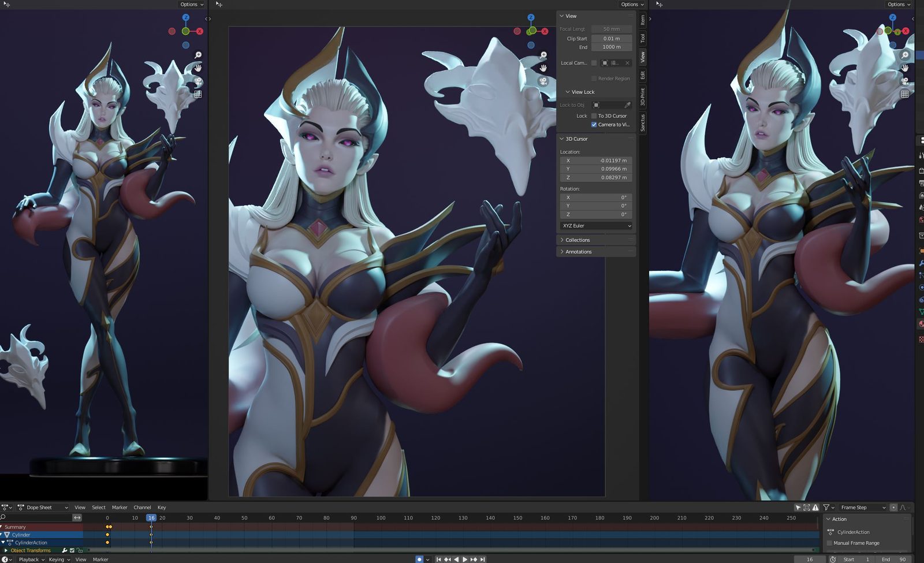Expand the Collections panel
Viewport: 924px width, 563px height.
pos(562,240)
